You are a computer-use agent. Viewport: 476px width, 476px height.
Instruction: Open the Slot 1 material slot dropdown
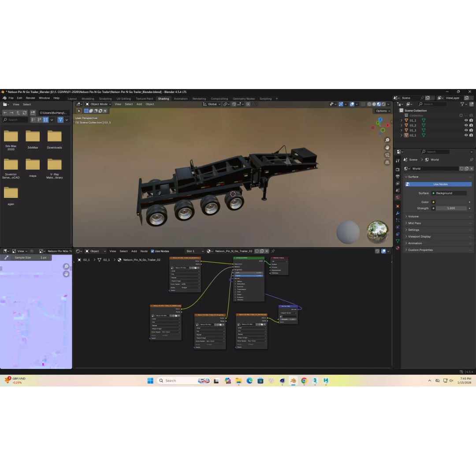coord(194,251)
